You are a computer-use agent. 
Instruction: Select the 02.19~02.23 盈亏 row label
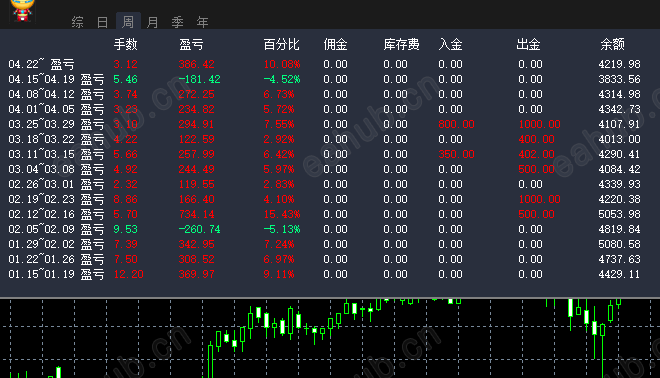56,200
